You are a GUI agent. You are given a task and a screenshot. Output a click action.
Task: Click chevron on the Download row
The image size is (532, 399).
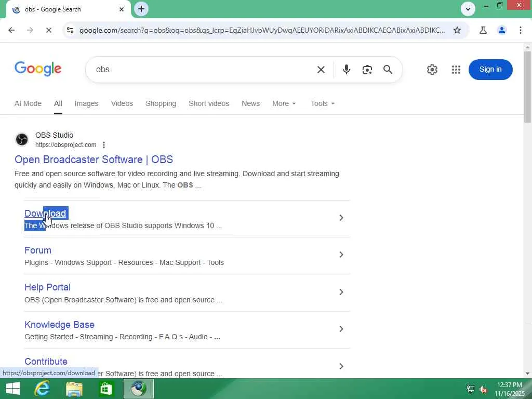(x=341, y=218)
